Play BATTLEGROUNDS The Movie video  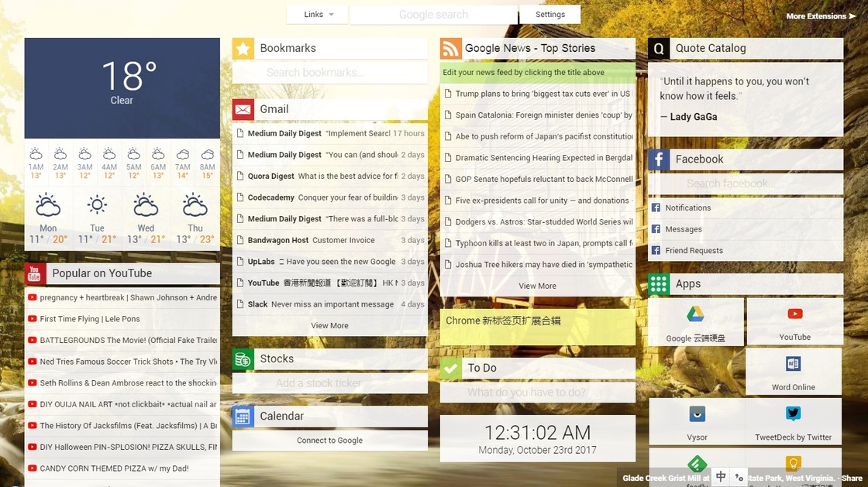122,341
